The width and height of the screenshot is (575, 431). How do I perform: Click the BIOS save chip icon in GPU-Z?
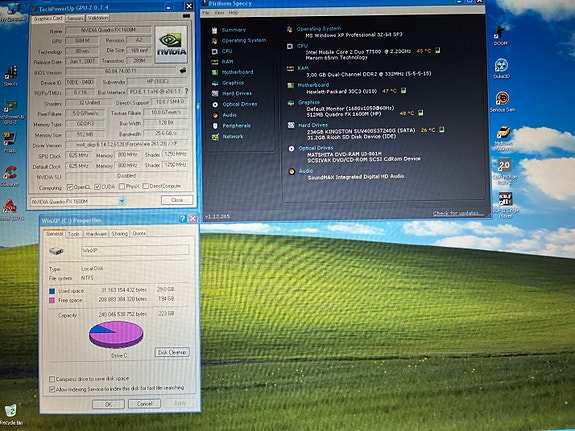pos(183,70)
